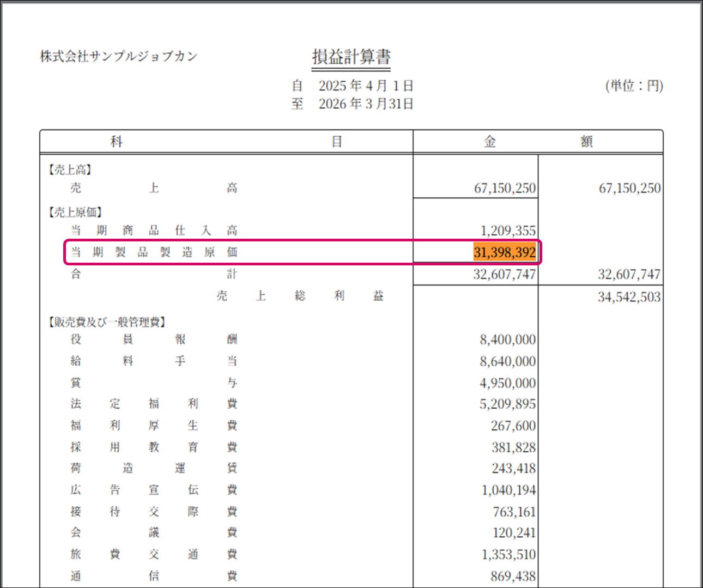
Task: Click the (単位：円) unit label
Action: pyautogui.click(x=634, y=86)
